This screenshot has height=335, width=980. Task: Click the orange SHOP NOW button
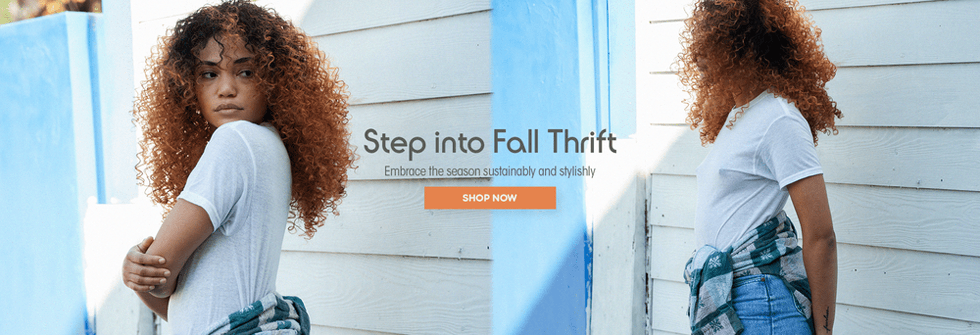click(490, 198)
